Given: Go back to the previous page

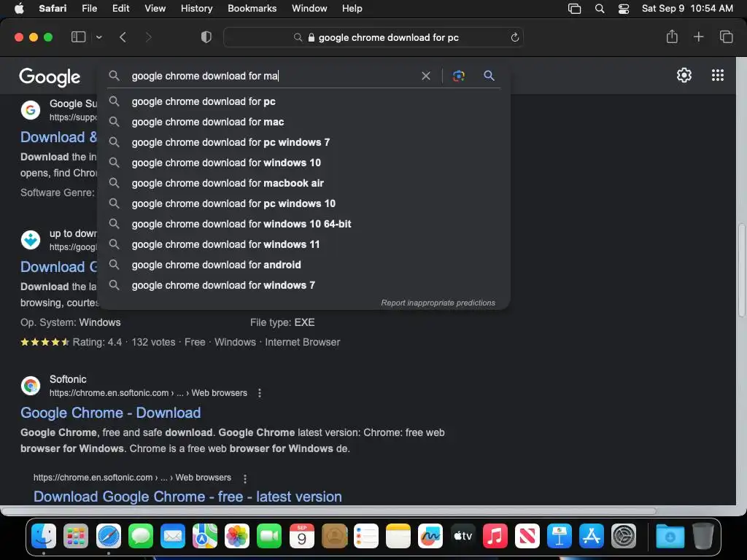Looking at the screenshot, I should pos(123,37).
